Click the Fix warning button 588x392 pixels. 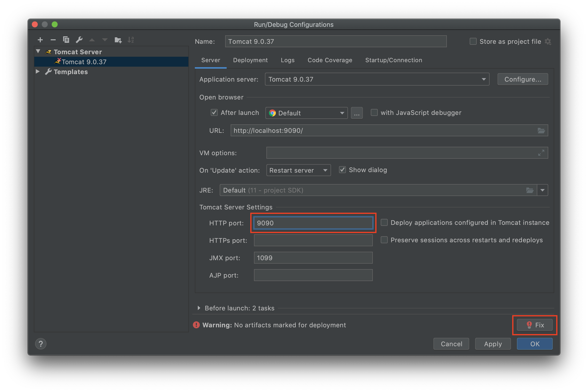(535, 325)
